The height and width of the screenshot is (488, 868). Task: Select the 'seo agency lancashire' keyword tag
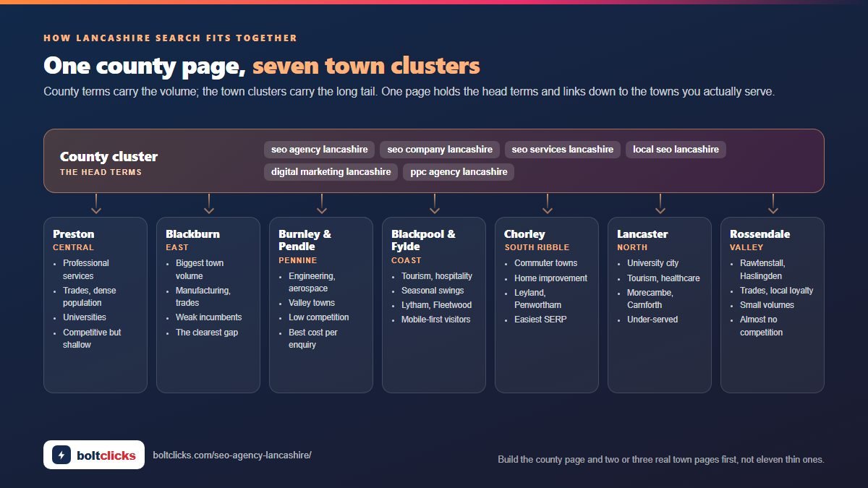point(320,150)
